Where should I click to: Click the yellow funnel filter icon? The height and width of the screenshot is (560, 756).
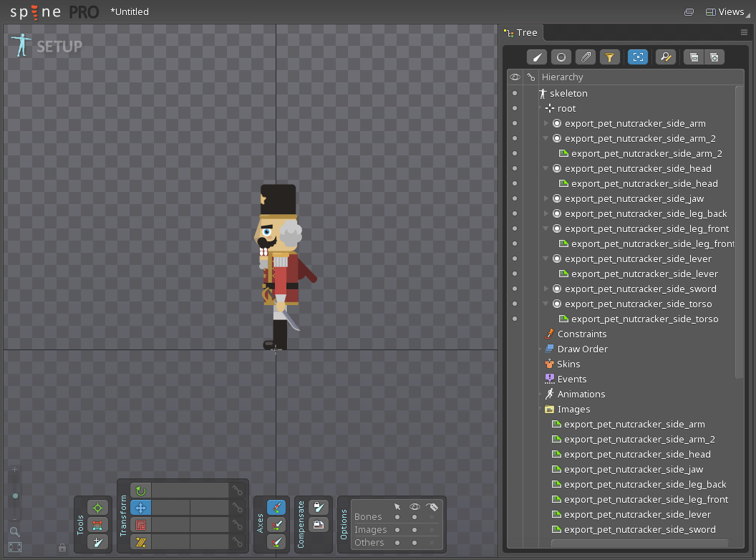[x=609, y=57]
